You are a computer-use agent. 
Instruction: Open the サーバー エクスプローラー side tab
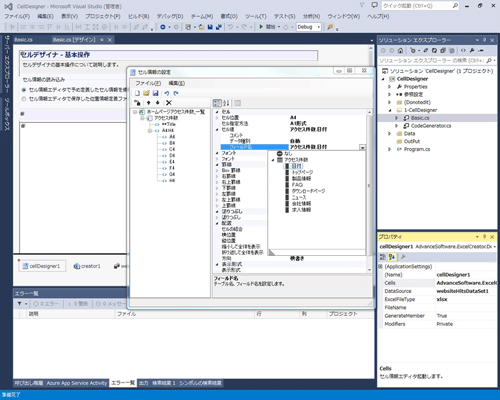[x=7, y=64]
